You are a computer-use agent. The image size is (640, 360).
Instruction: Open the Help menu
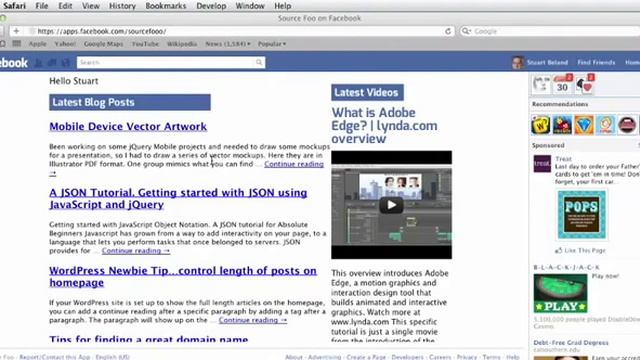[282, 6]
